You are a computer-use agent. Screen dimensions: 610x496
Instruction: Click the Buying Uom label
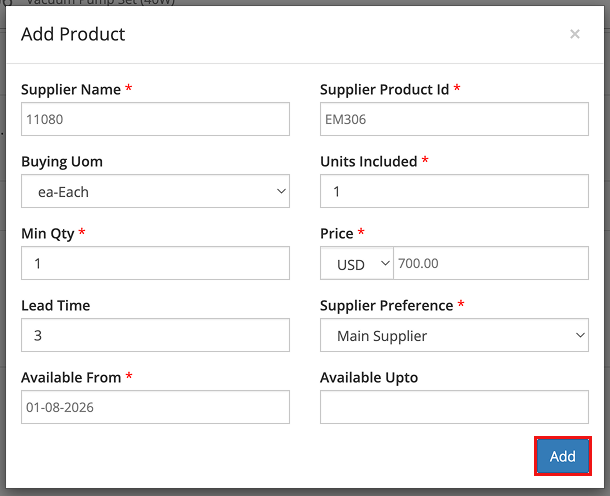62,162
